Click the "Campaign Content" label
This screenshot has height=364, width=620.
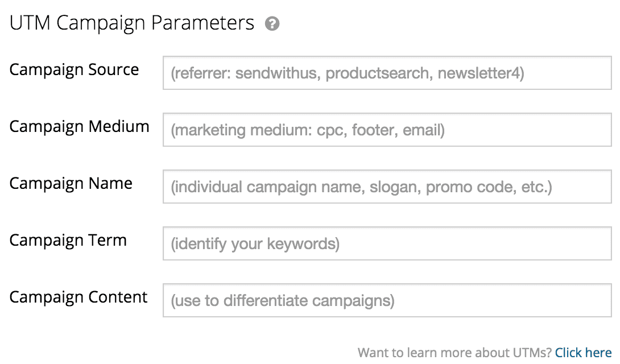click(78, 297)
